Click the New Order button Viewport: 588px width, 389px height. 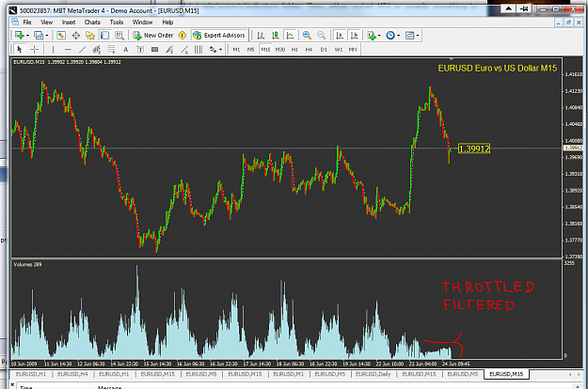153,35
